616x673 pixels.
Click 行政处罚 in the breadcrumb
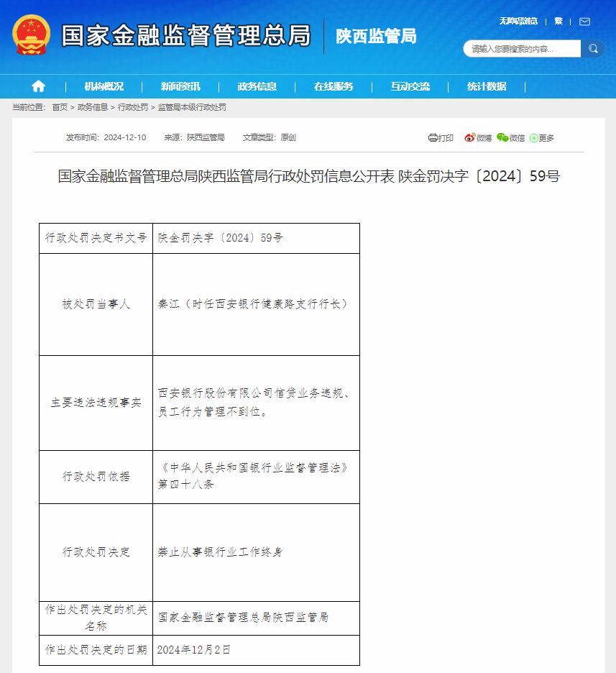pos(133,107)
